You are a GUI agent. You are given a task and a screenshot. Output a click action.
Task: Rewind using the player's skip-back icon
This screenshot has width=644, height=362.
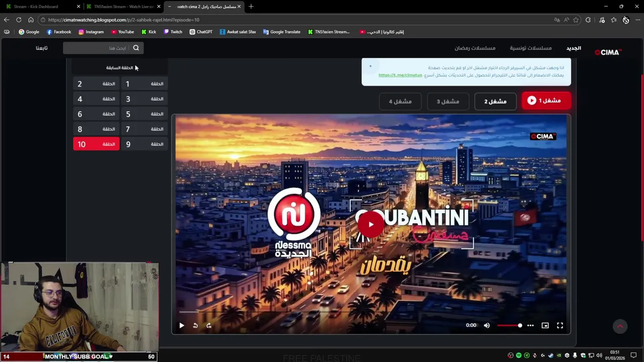pos(195,325)
